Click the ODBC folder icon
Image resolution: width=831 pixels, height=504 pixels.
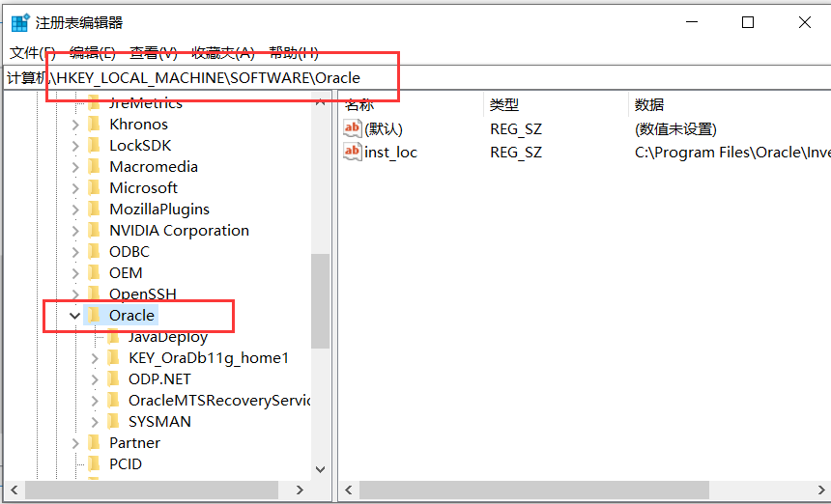pos(94,251)
